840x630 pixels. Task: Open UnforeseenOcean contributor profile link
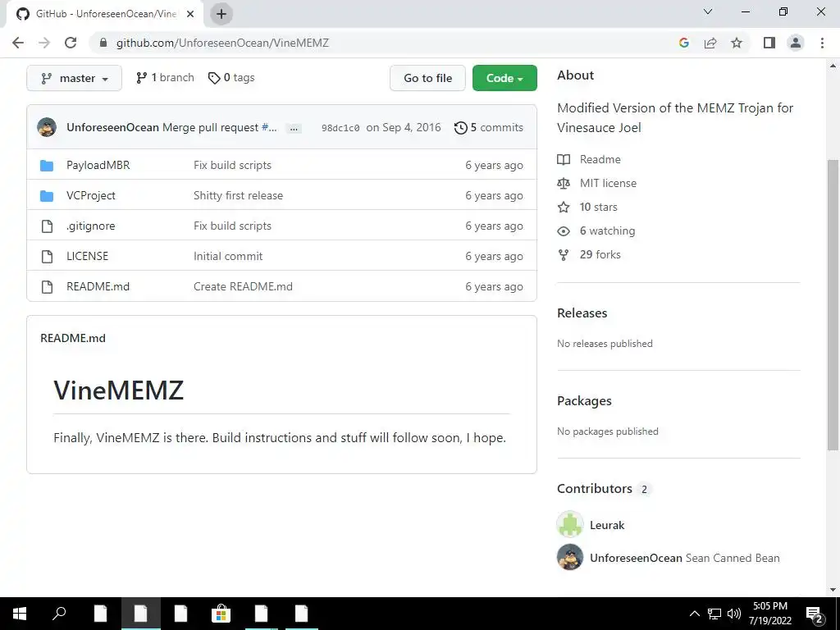636,558
